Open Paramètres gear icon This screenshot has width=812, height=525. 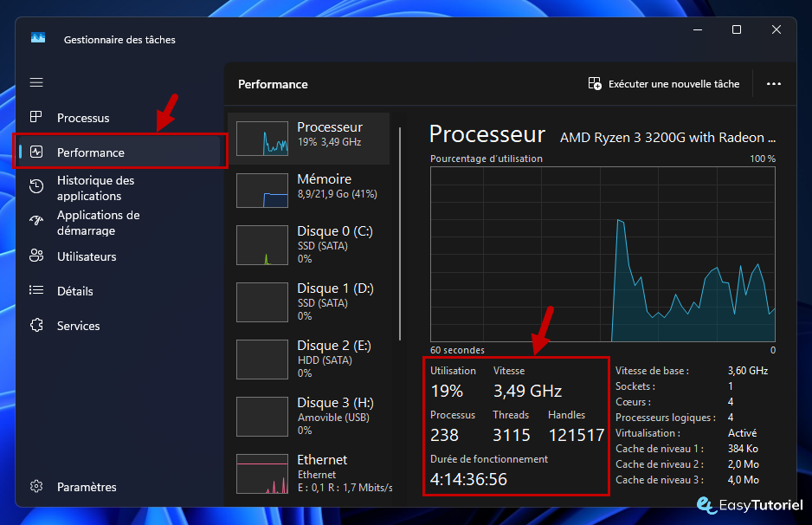(x=36, y=487)
